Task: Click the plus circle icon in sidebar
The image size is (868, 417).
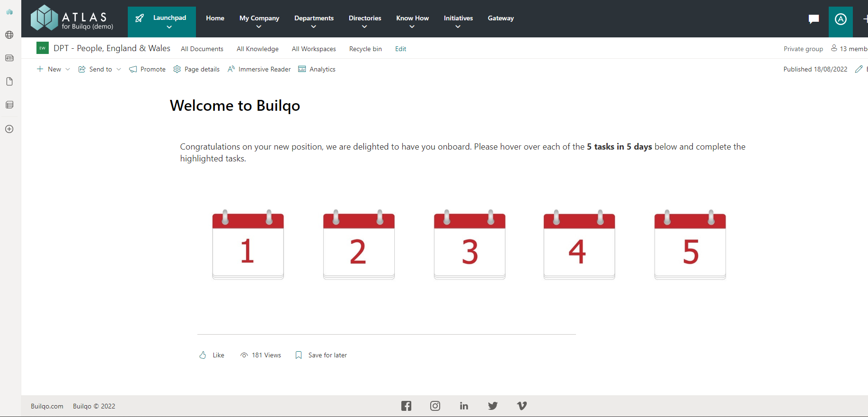Action: [9, 129]
